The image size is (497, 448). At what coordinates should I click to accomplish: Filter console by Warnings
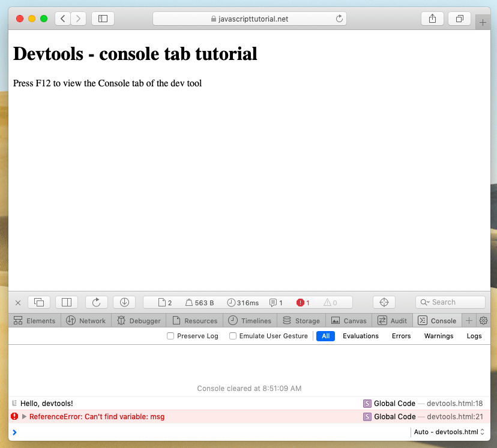(439, 336)
